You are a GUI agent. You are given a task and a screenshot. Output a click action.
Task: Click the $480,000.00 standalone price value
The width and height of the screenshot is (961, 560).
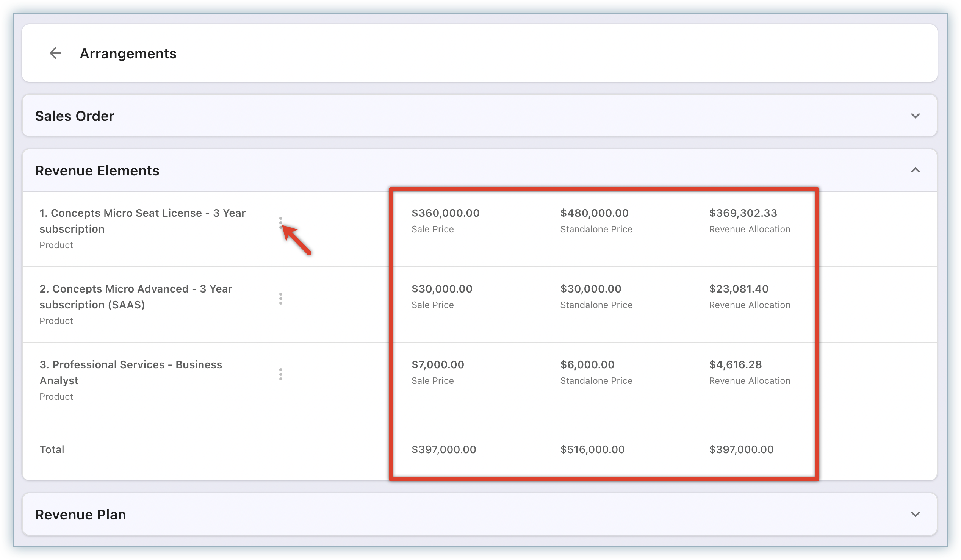pyautogui.click(x=594, y=213)
